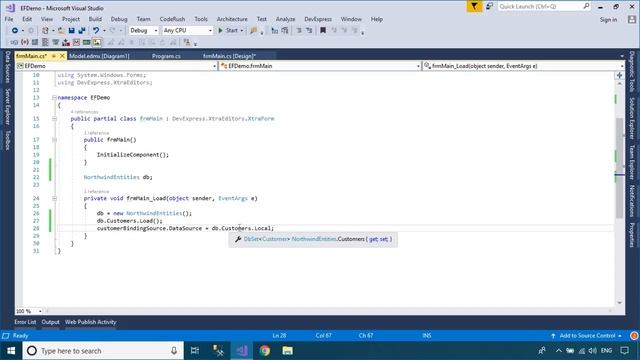The height and width of the screenshot is (360, 640).
Task: Open the Solution Explorer side tab
Action: pyautogui.click(x=632, y=118)
